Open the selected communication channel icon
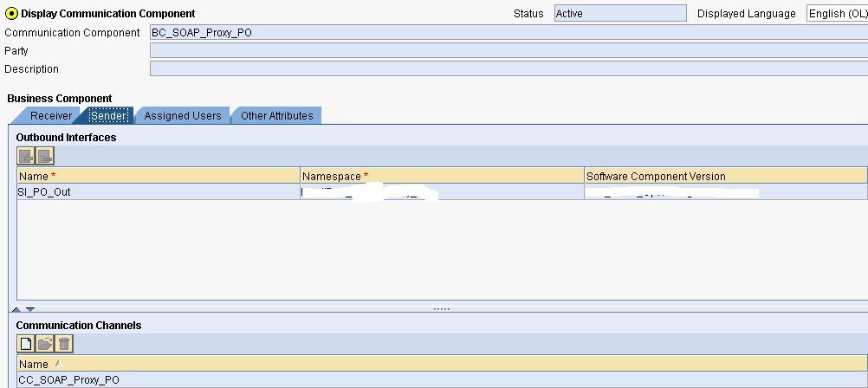This screenshot has width=868, height=388. coord(45,344)
